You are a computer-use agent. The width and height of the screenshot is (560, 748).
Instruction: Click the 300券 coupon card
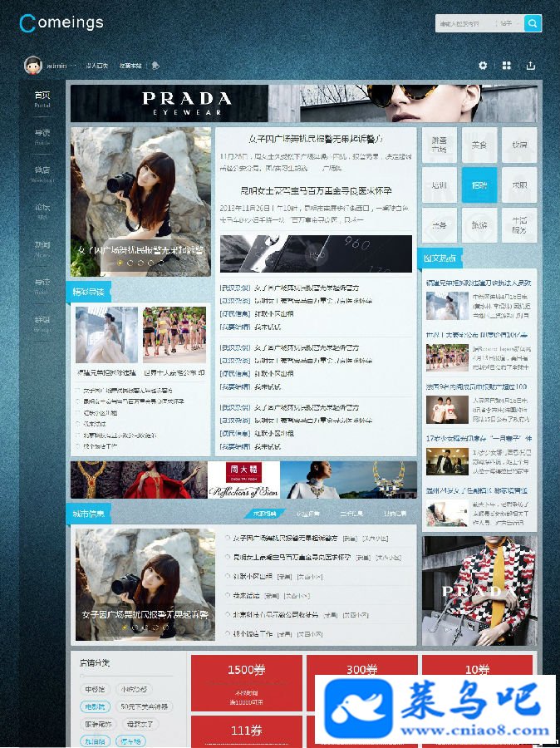[362, 667]
